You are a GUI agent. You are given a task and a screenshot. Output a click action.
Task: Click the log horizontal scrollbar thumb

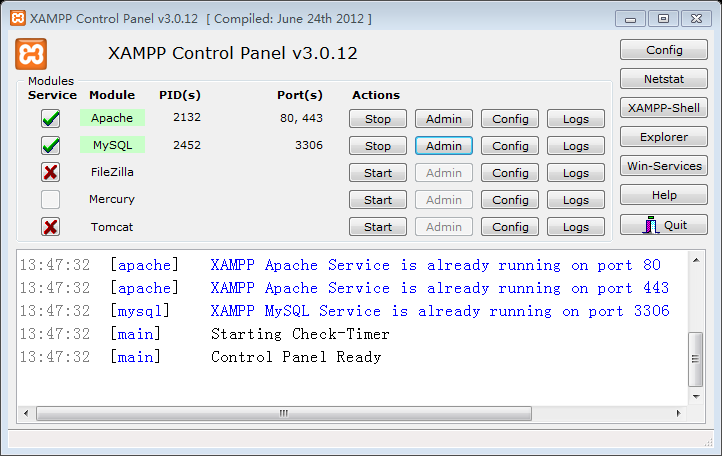pos(284,413)
